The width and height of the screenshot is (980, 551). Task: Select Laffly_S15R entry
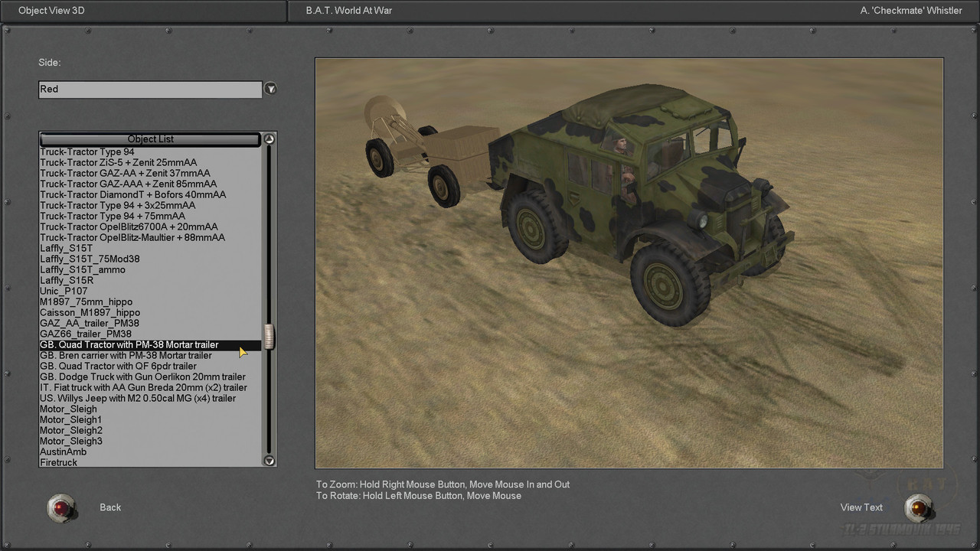tap(150, 280)
